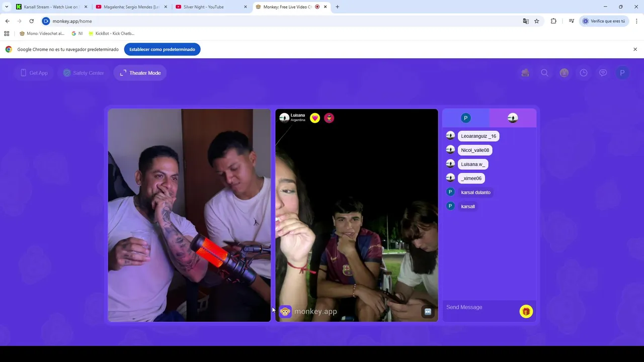Open the heart chat bubble icon
The width and height of the screenshot is (644, 362).
click(x=603, y=73)
